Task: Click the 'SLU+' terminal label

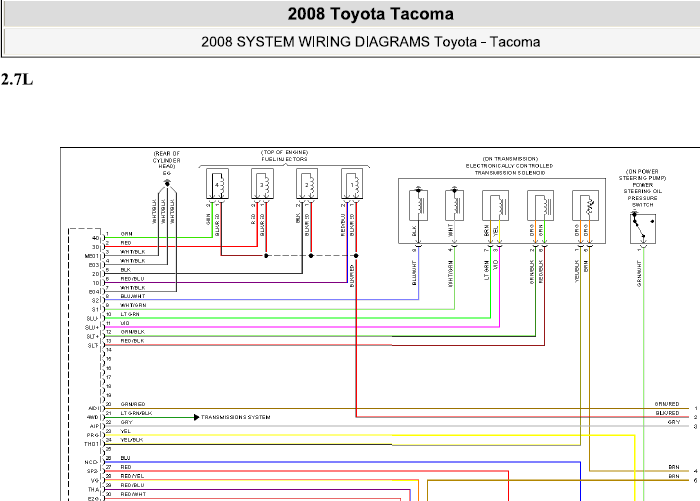Action: coord(92,328)
